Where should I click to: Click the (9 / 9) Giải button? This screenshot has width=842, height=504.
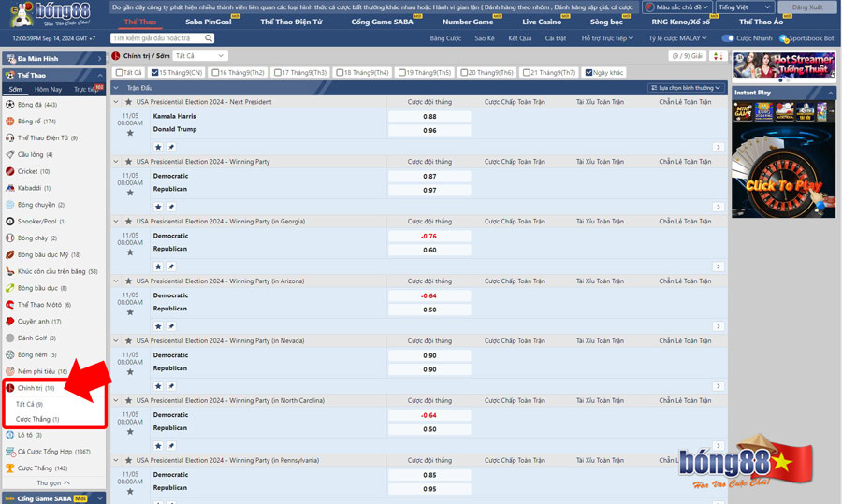pos(688,56)
